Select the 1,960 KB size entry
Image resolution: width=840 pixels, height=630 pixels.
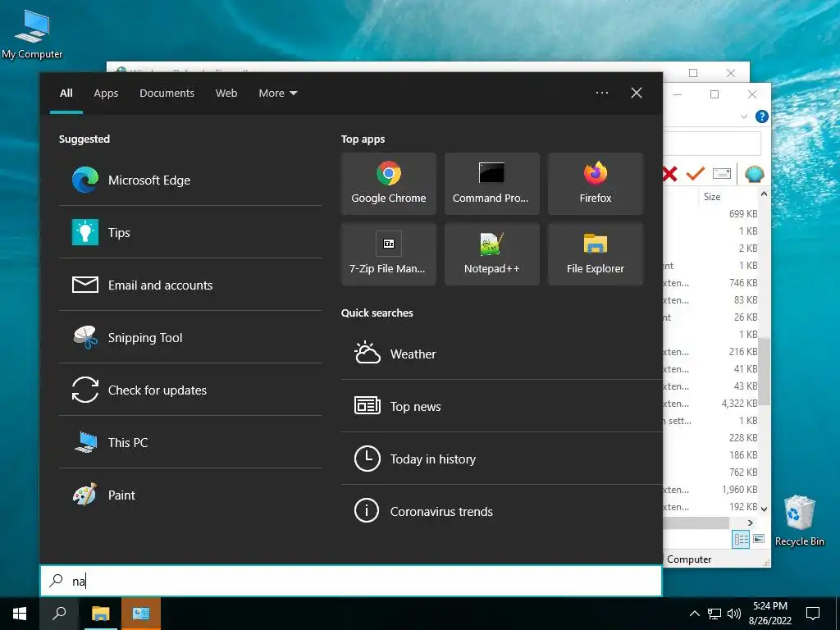739,490
